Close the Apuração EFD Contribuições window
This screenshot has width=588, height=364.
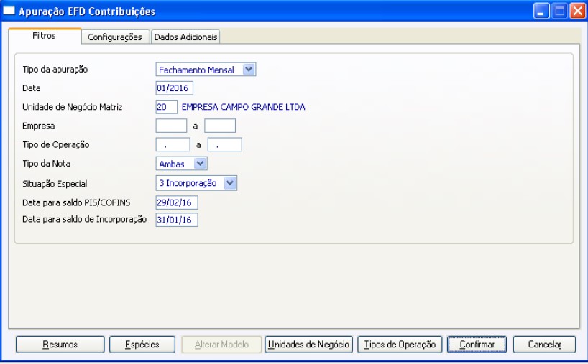[x=577, y=11]
